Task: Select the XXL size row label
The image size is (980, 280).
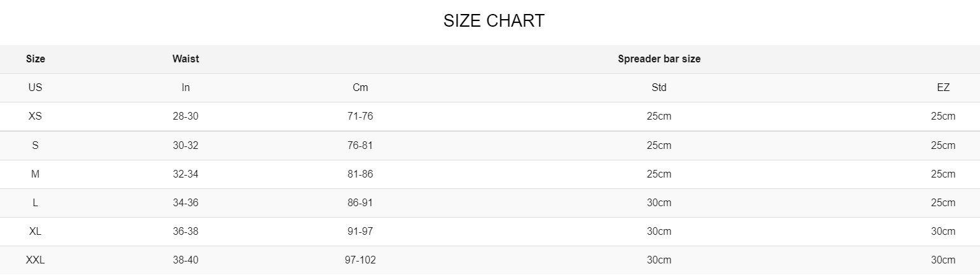Action: pos(36,260)
